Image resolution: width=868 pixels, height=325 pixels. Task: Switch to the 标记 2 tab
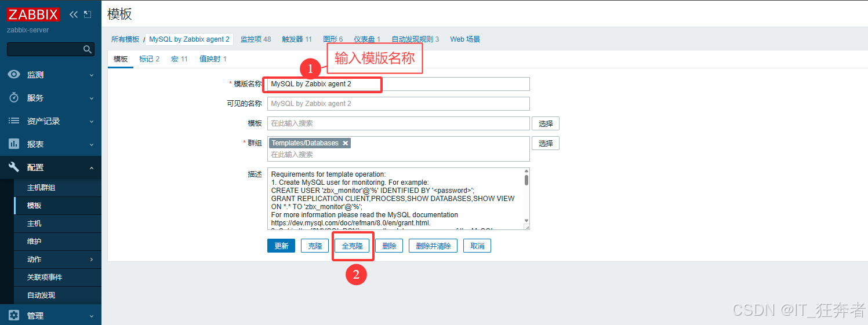pyautogui.click(x=149, y=59)
